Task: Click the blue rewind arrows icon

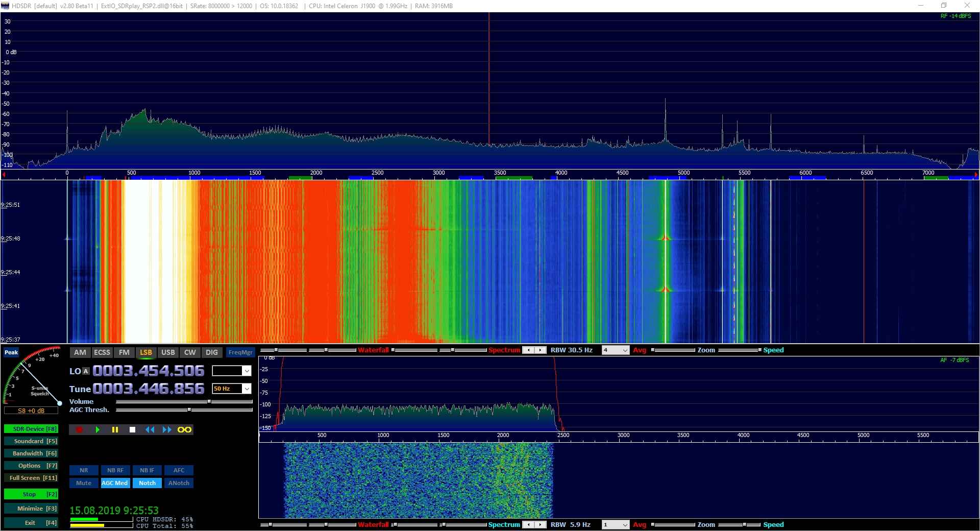Action: (x=150, y=430)
